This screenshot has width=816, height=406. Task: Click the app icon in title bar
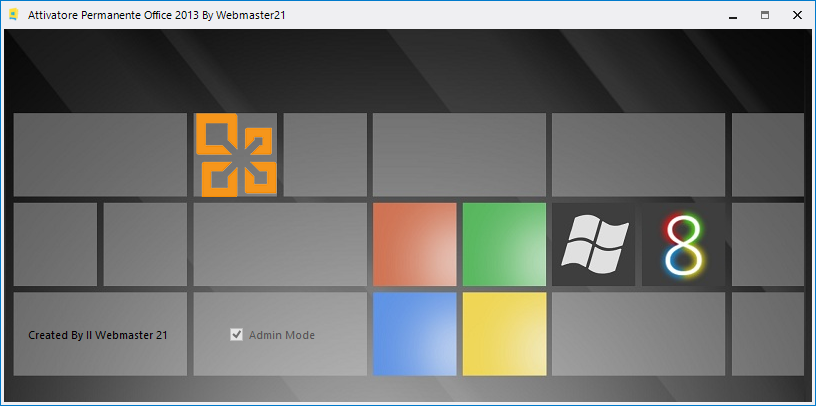14,15
